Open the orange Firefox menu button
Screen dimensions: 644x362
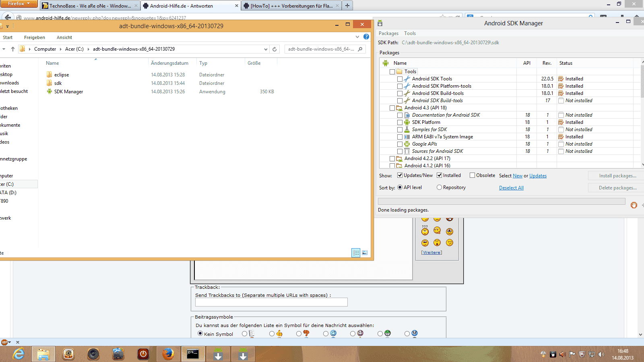tap(19, 4)
